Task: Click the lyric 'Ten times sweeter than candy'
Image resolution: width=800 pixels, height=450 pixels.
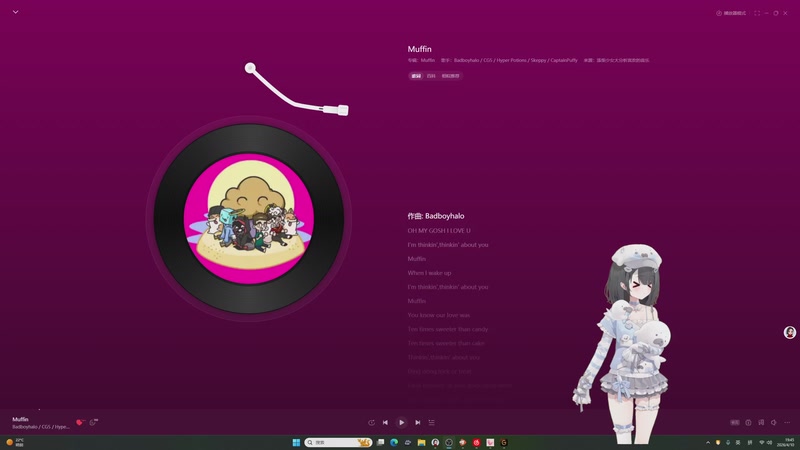Action: click(447, 329)
